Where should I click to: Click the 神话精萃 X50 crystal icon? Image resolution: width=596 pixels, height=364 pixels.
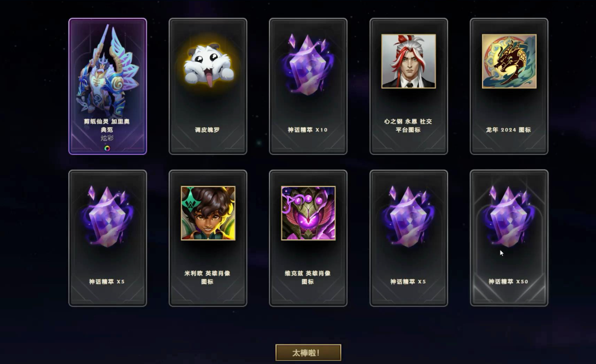pos(509,217)
